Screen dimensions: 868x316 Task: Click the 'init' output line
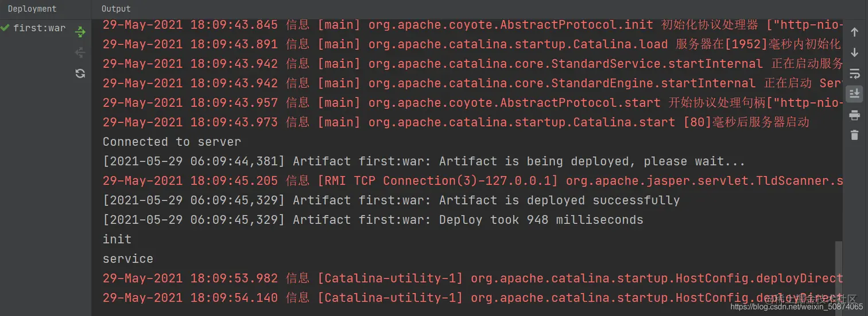(117, 239)
